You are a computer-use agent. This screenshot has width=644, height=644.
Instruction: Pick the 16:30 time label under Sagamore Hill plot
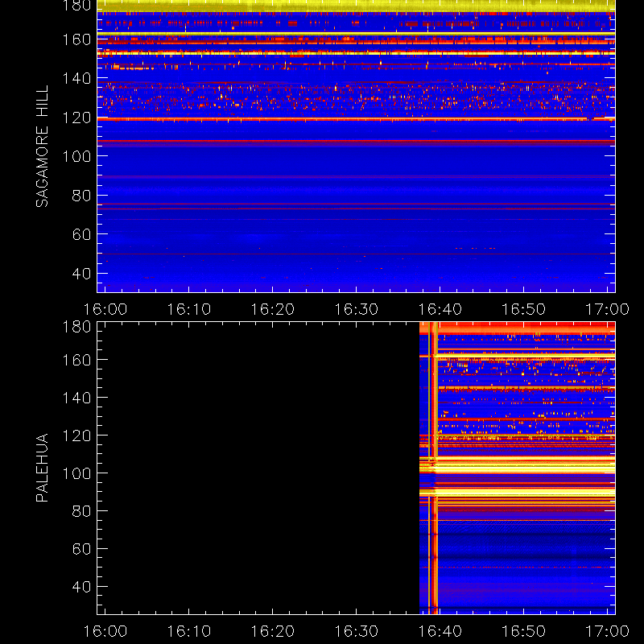click(356, 309)
